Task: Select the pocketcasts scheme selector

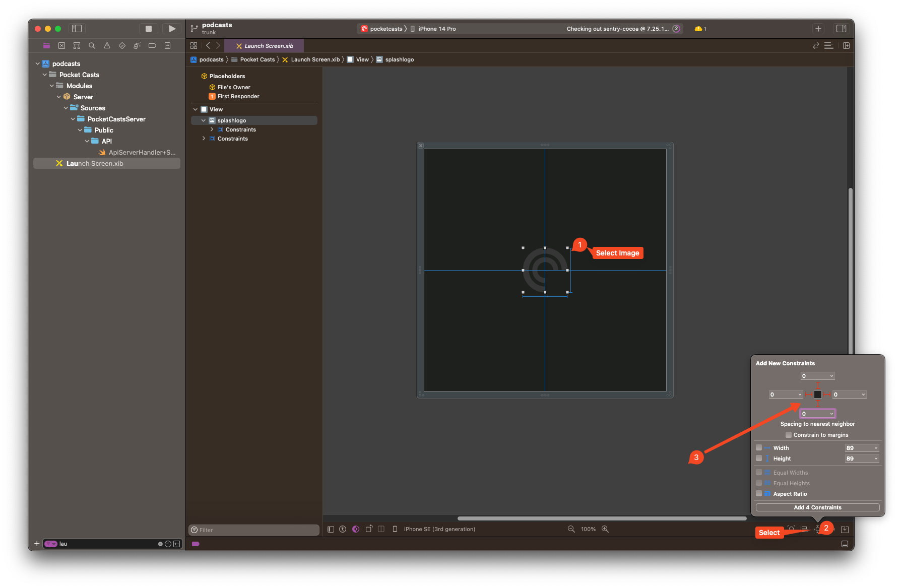Action: click(x=381, y=29)
